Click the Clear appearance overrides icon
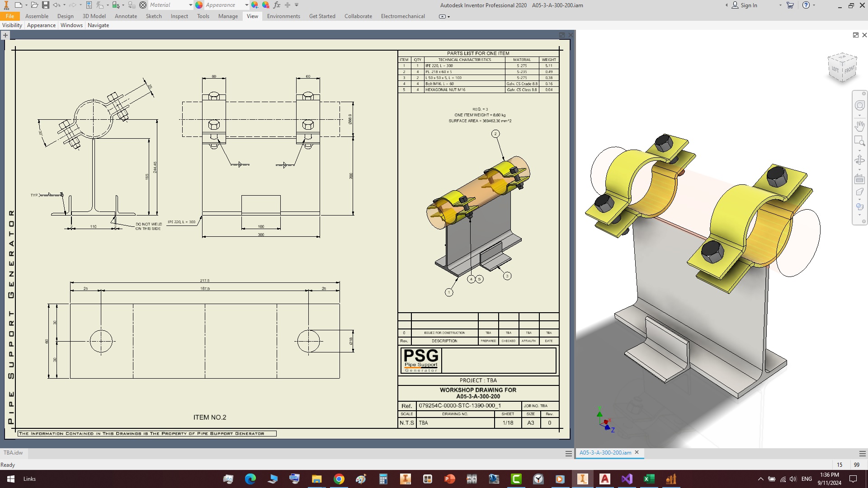Screen dimensions: 868x488 point(266,5)
